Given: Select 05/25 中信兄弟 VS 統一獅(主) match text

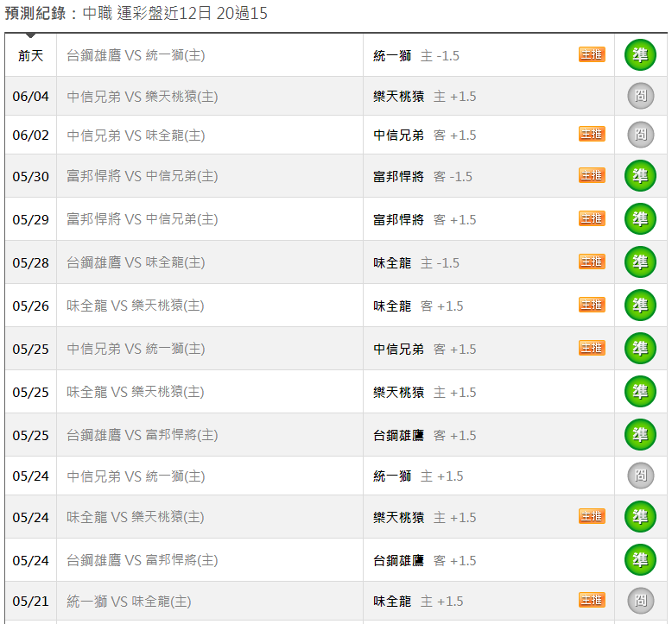Looking at the screenshot, I should [136, 349].
